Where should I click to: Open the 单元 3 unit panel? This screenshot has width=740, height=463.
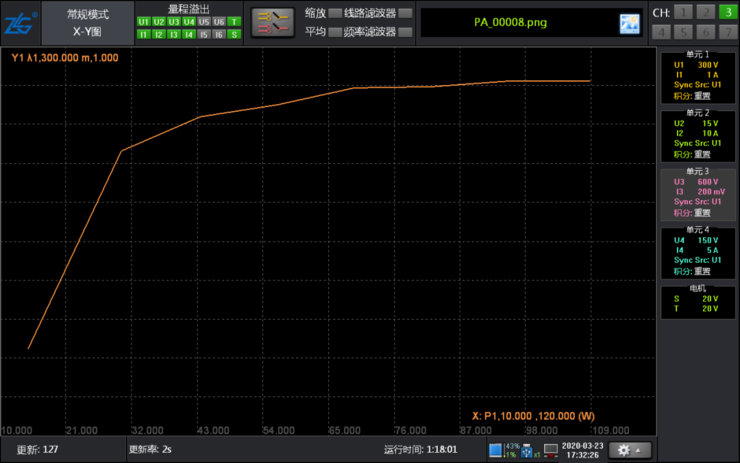point(698,193)
